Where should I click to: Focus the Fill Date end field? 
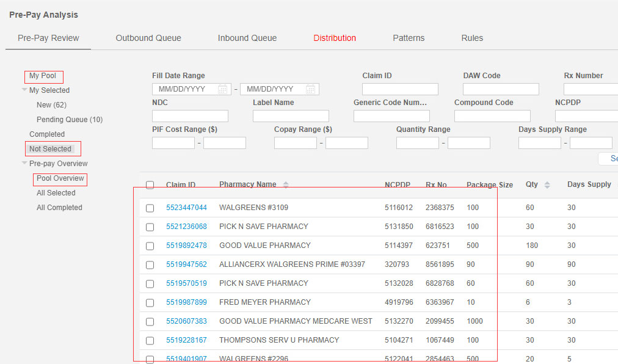[280, 89]
